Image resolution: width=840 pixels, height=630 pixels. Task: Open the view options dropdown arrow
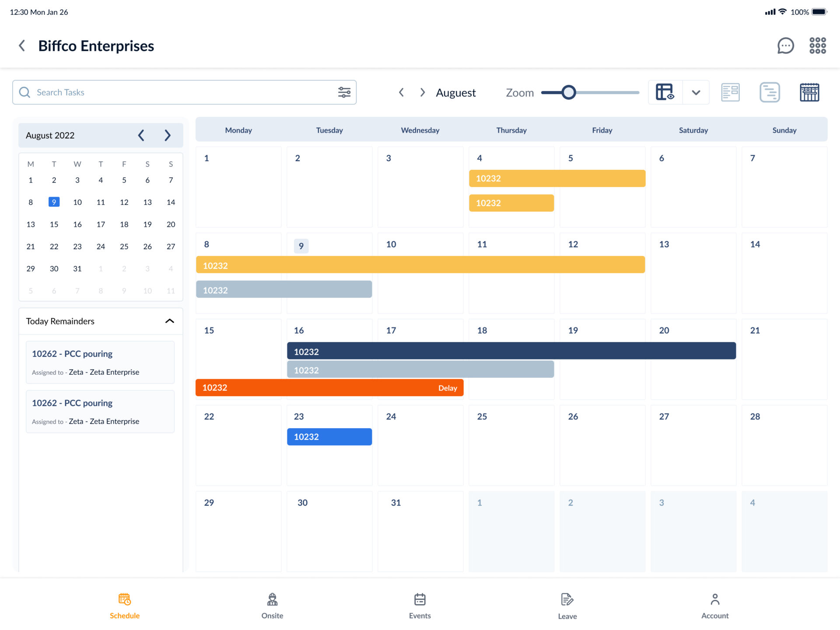(696, 92)
